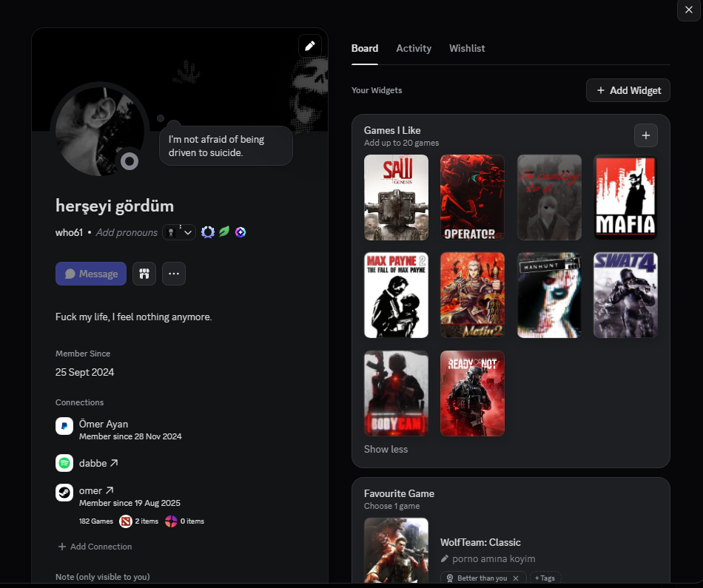
Task: Click the WolfTeam: Classic cover image
Action: [x=396, y=550]
